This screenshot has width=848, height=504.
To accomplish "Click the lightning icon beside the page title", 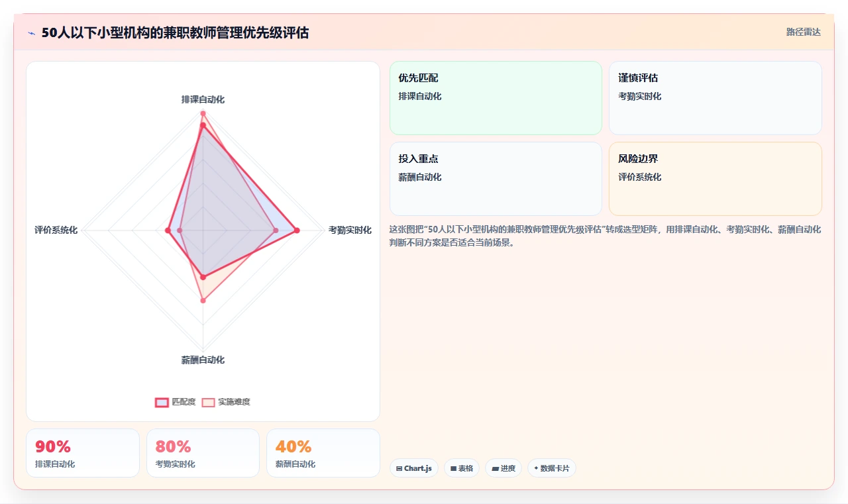I will click(32, 33).
